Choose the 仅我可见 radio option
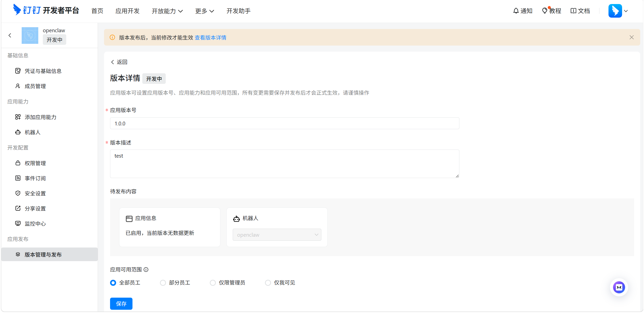This screenshot has width=644, height=313. (268, 283)
